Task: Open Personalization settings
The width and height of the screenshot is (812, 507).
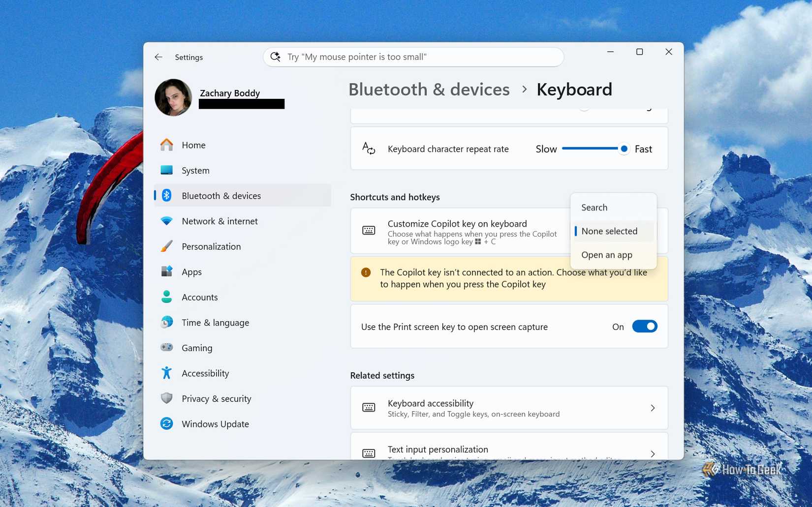Action: [x=243, y=246]
